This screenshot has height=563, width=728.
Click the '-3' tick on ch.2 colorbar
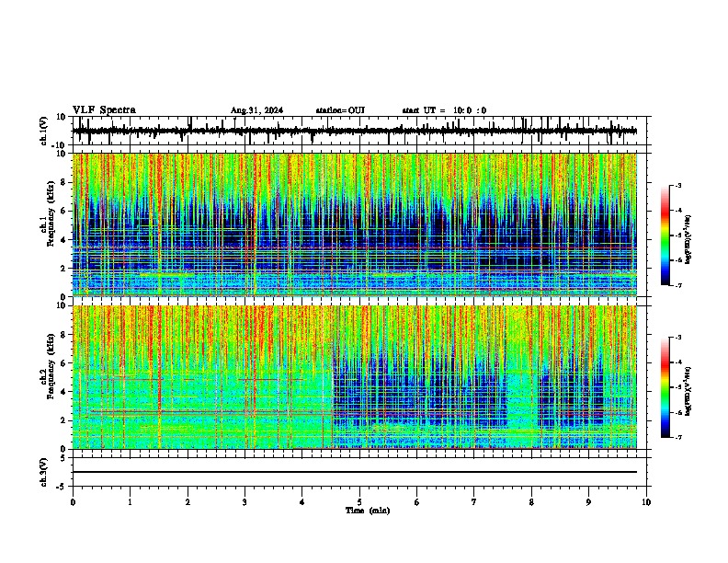pyautogui.click(x=678, y=338)
